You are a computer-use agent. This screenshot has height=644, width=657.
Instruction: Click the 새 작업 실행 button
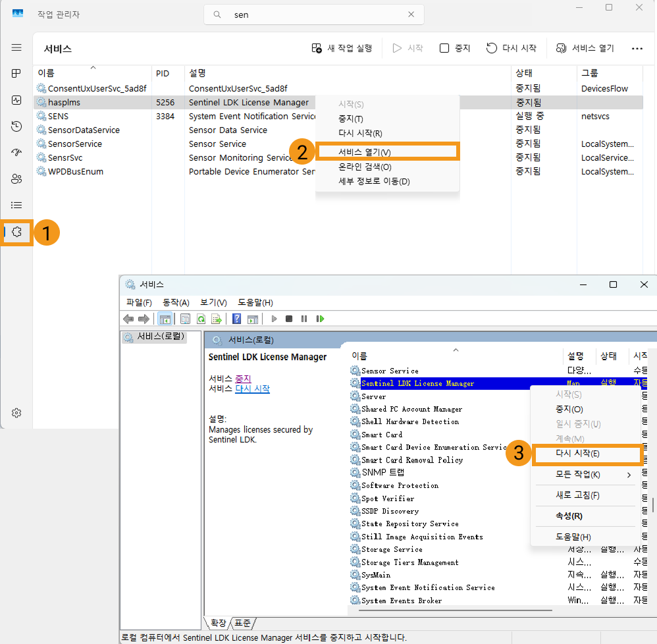click(x=342, y=48)
